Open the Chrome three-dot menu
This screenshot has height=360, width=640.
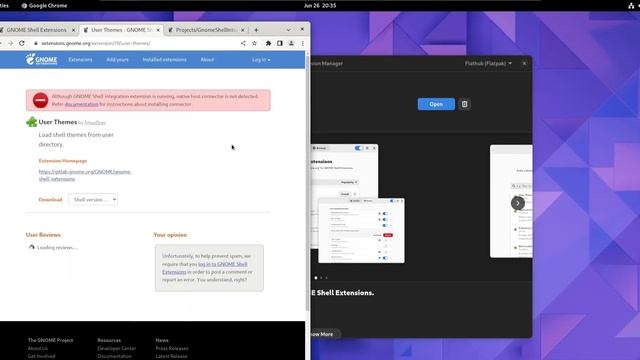(x=302, y=43)
